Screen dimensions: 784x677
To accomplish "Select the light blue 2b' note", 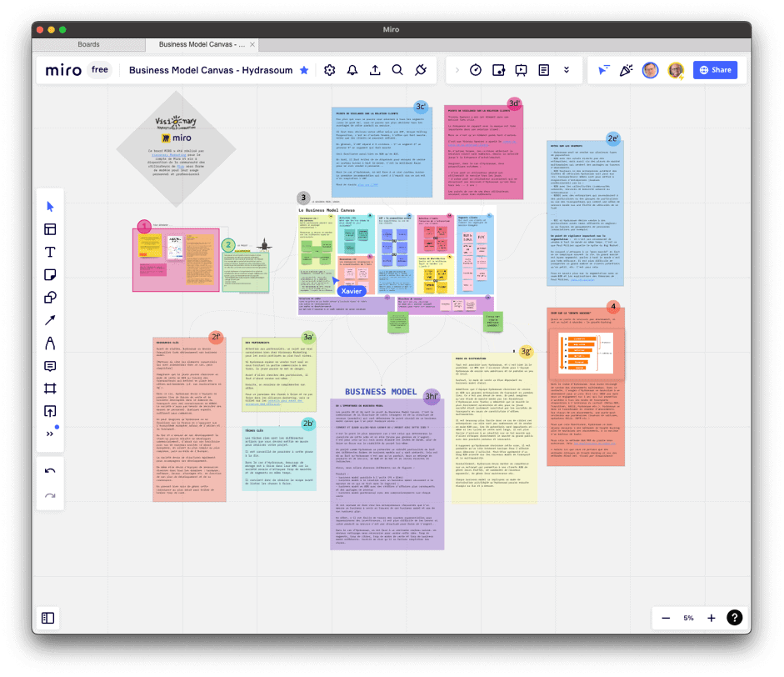I will [279, 458].
